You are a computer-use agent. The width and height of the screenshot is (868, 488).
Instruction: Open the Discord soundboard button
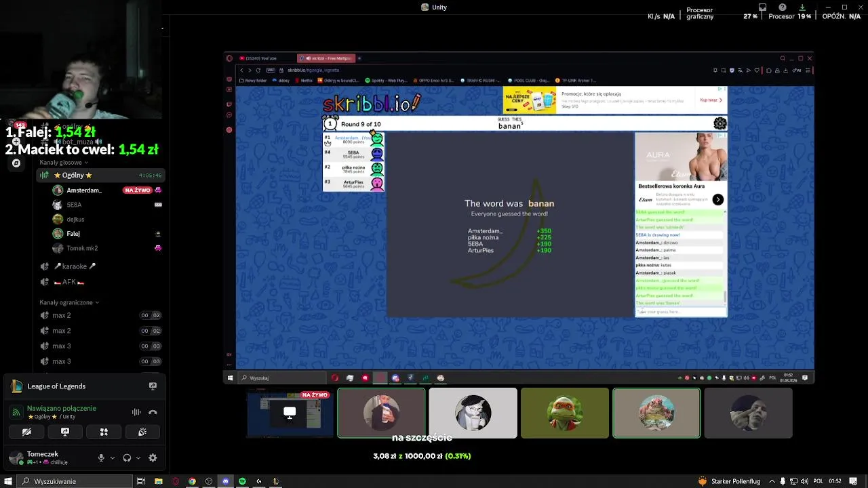[142, 432]
